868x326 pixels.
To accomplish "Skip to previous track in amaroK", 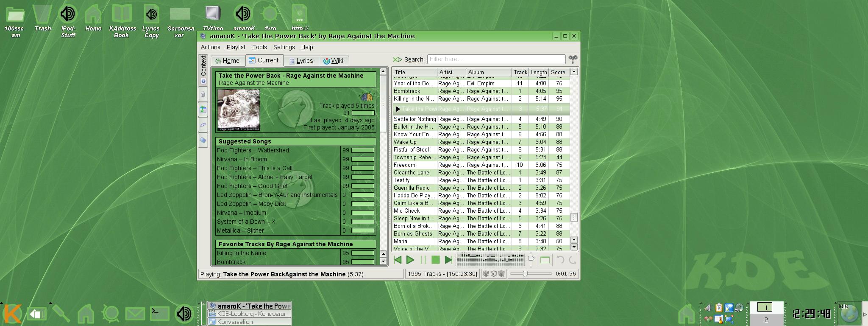I will 398,260.
